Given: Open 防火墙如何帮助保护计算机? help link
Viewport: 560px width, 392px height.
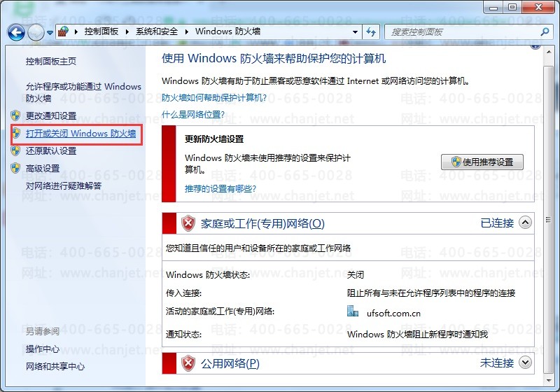Looking at the screenshot, I should point(214,97).
